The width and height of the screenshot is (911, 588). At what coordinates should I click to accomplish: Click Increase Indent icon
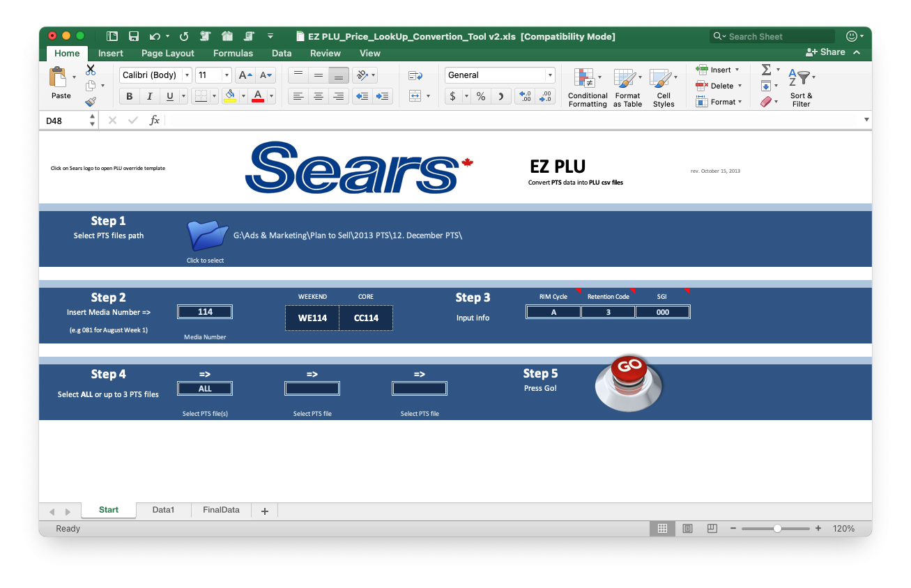[382, 97]
